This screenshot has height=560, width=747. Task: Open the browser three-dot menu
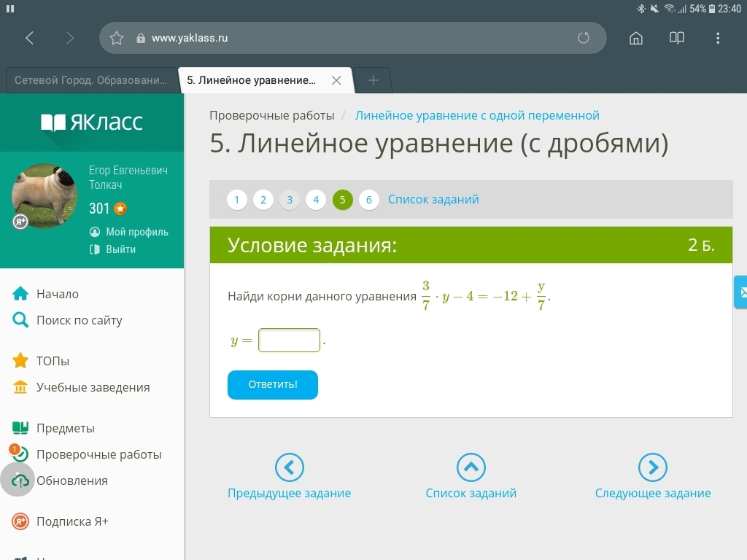(x=718, y=38)
